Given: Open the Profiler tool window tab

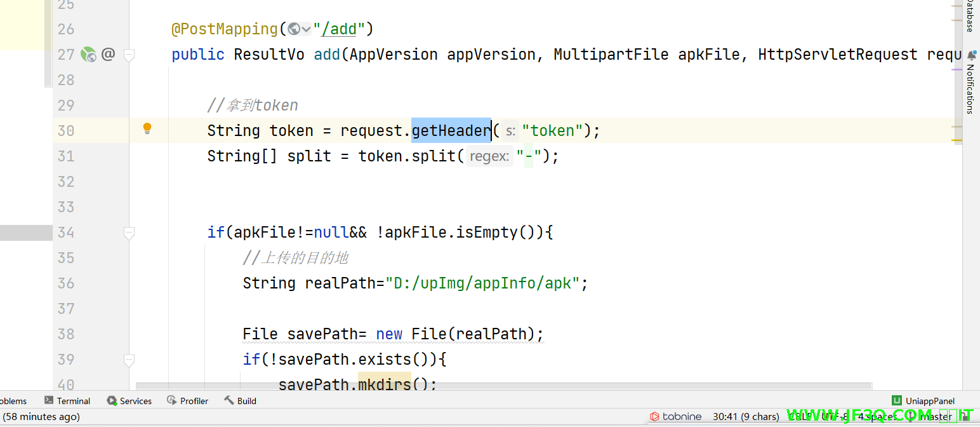Looking at the screenshot, I should [188, 401].
